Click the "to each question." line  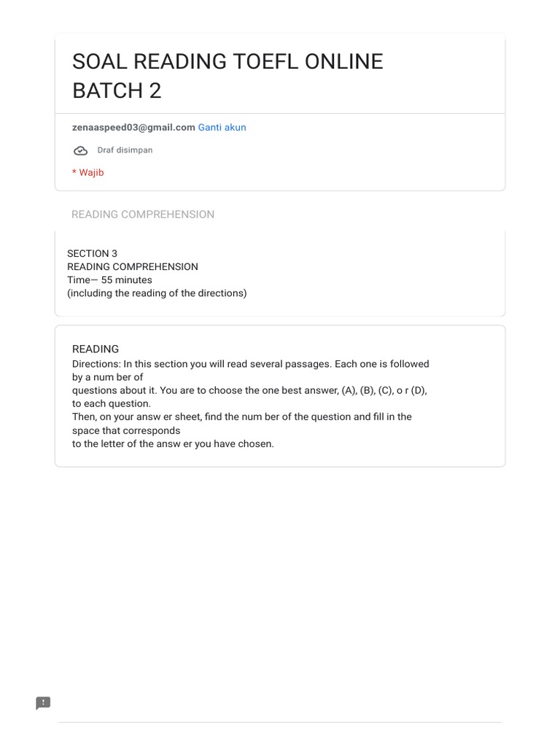coord(112,403)
